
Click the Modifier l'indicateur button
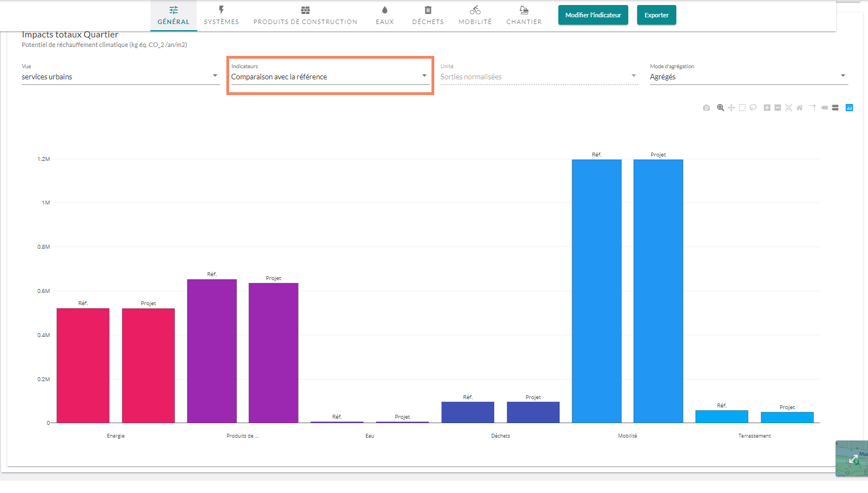[x=593, y=15]
